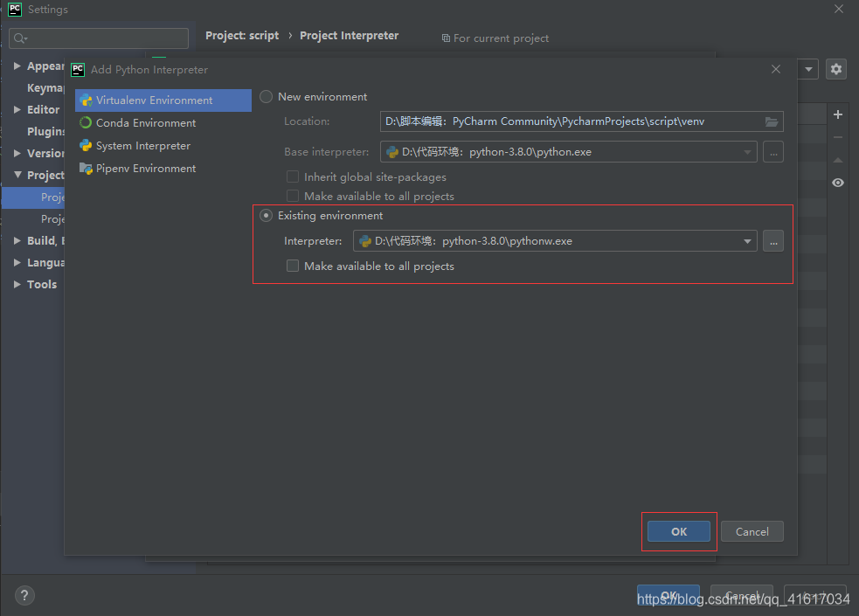Click OK in Add Python Interpreter dialog

coord(679,531)
